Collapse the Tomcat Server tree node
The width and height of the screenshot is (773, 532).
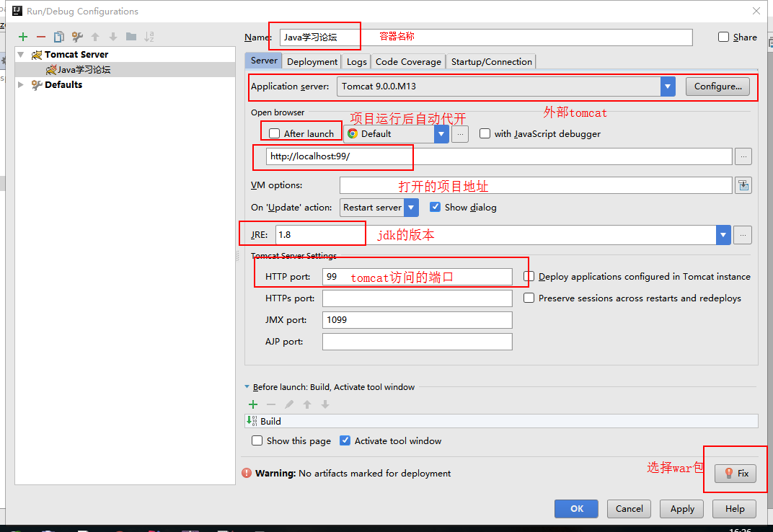click(x=21, y=55)
